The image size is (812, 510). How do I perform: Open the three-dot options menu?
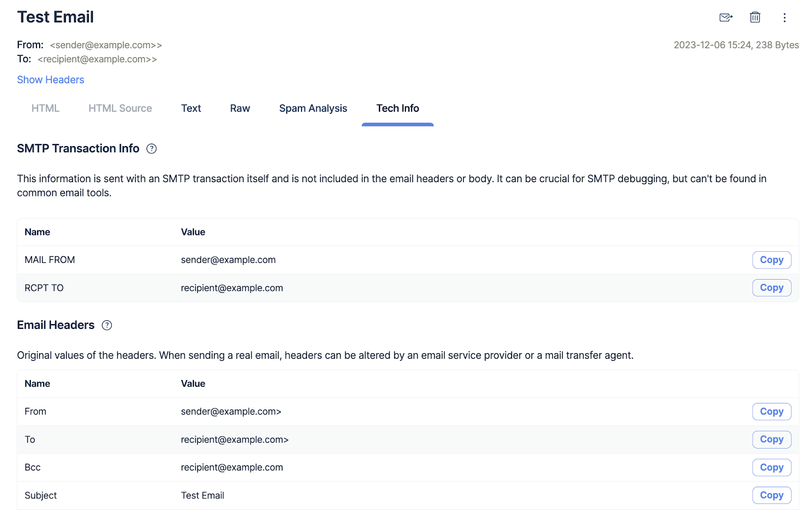pyautogui.click(x=784, y=17)
